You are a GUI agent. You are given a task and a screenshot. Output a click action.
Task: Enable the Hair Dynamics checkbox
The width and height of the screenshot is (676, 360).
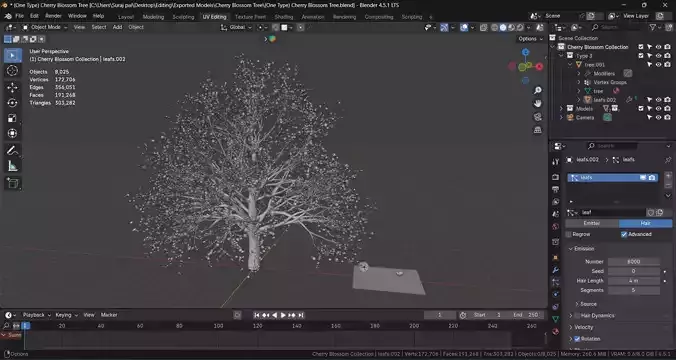(x=577, y=316)
